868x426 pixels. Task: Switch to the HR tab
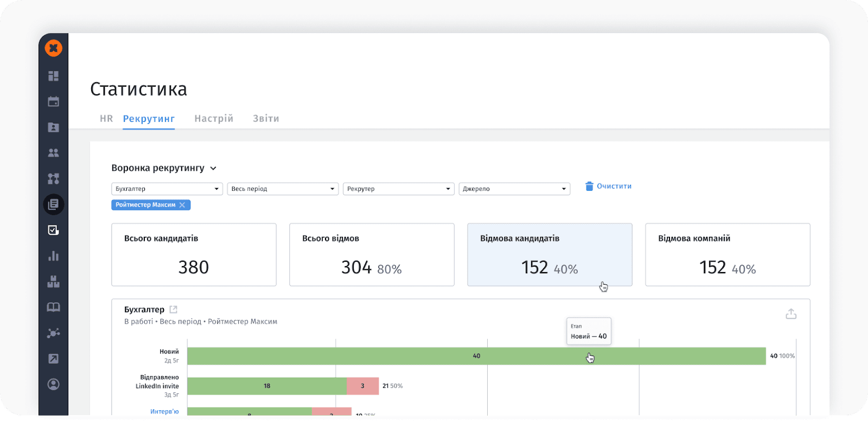point(106,119)
